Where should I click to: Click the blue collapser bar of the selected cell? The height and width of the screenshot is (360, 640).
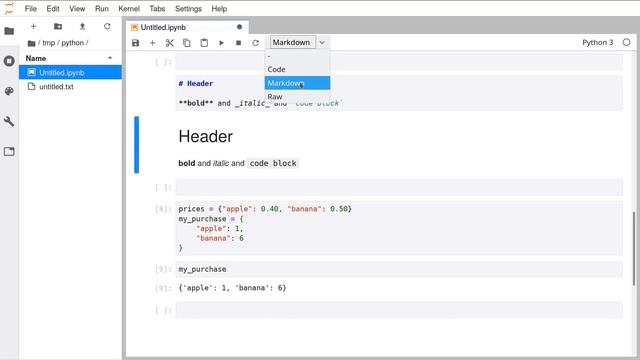click(137, 144)
